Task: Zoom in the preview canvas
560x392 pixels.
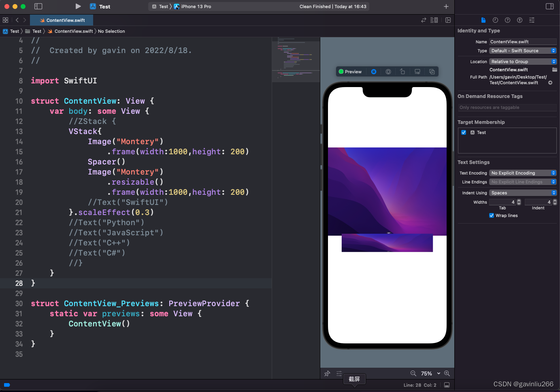Action: click(447, 373)
